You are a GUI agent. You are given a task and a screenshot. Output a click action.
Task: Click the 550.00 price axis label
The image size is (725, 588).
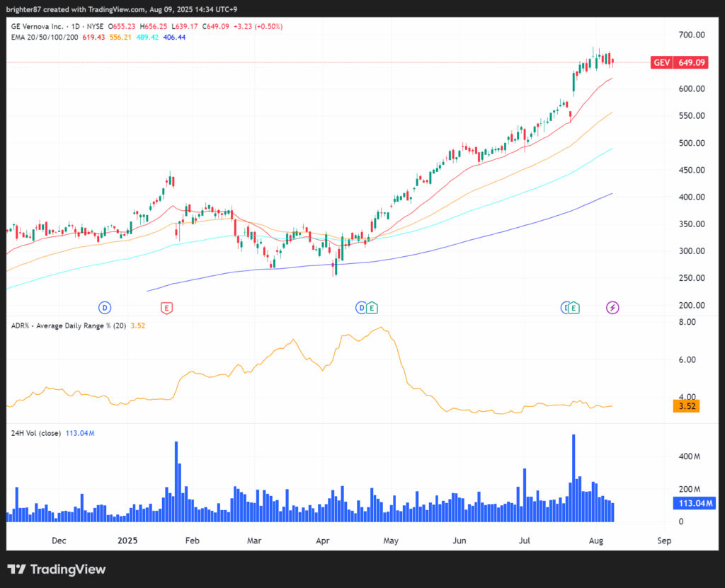(x=692, y=115)
